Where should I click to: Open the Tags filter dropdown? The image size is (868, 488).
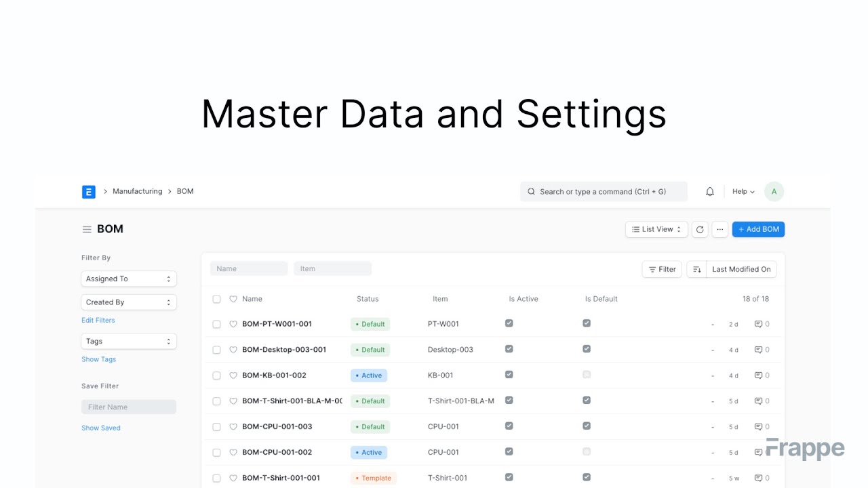click(129, 342)
